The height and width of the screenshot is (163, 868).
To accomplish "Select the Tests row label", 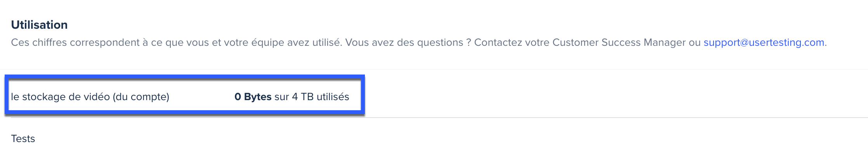I will pos(23,139).
